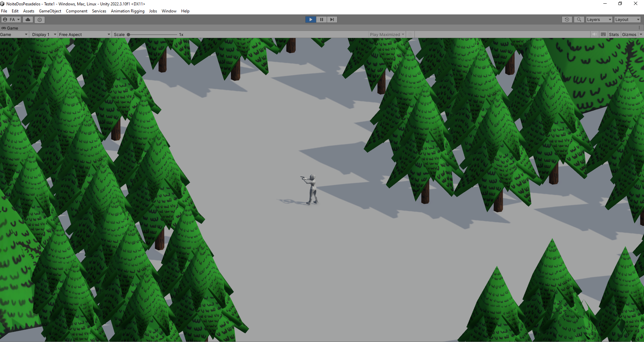Open the Undo History icon

tap(567, 20)
